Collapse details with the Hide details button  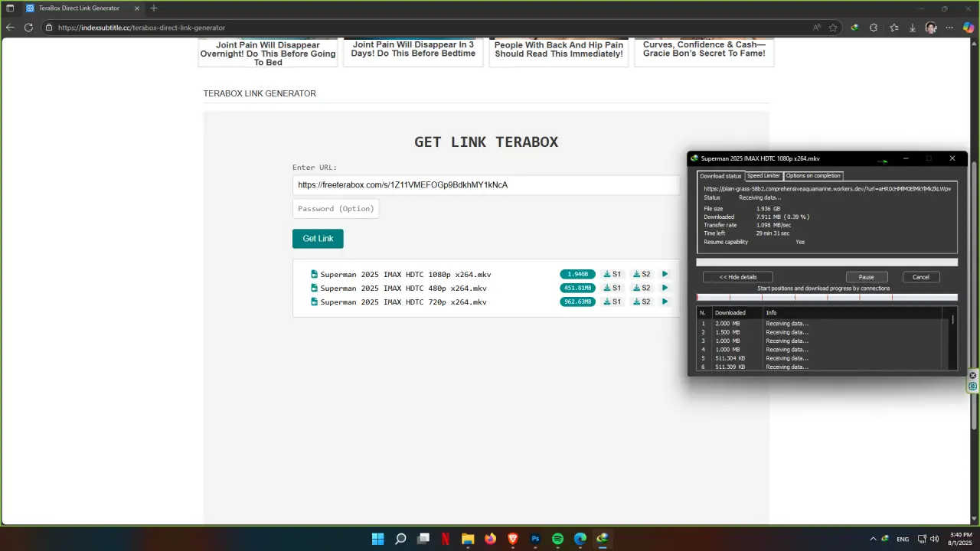coord(738,277)
